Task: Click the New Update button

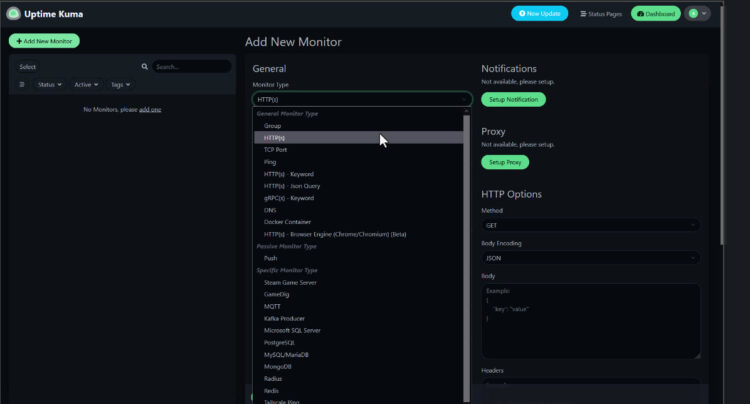Action: click(x=539, y=14)
